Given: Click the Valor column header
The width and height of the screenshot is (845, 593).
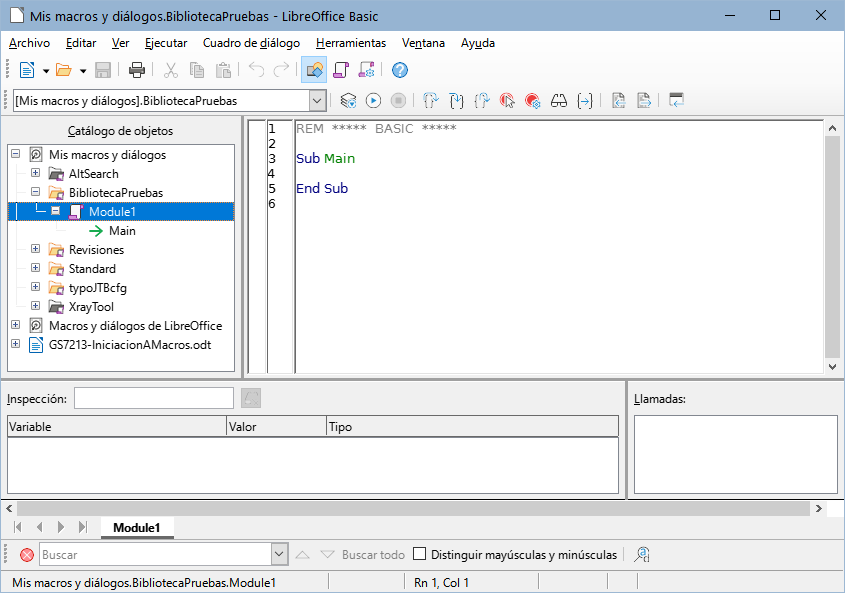Looking at the screenshot, I should point(276,426).
